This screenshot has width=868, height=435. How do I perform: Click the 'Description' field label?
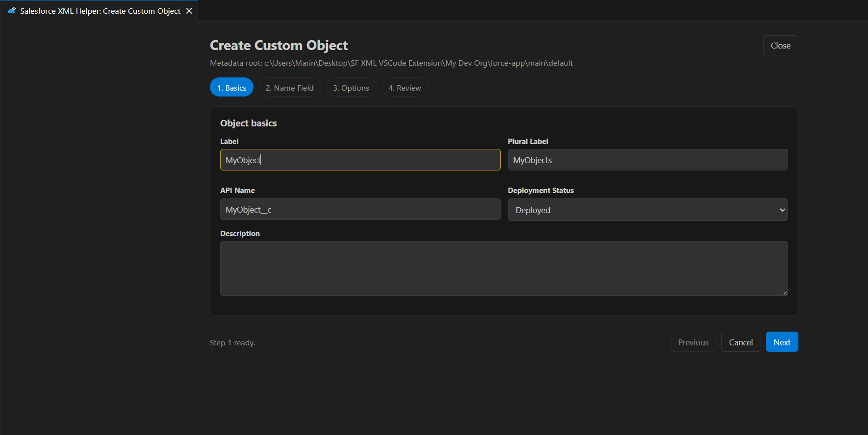coord(240,233)
